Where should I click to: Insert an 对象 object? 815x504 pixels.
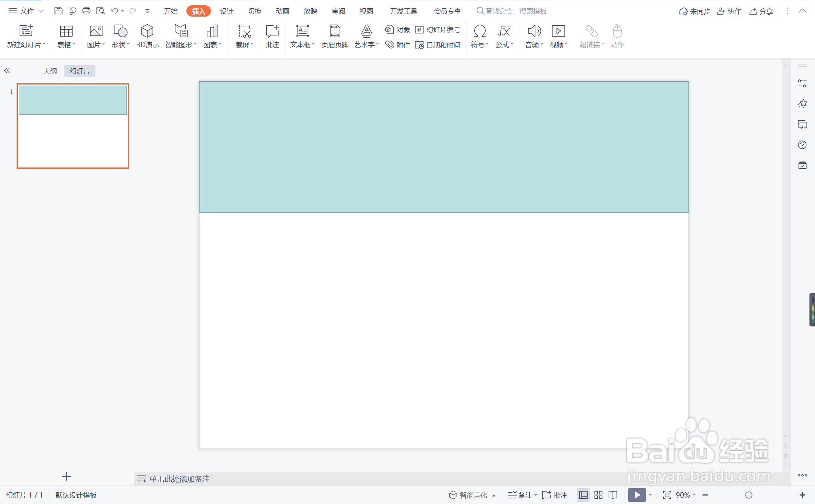click(397, 30)
